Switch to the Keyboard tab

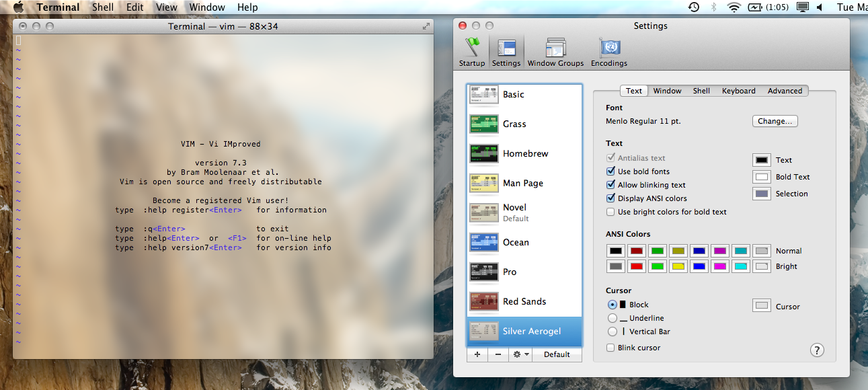pyautogui.click(x=738, y=91)
